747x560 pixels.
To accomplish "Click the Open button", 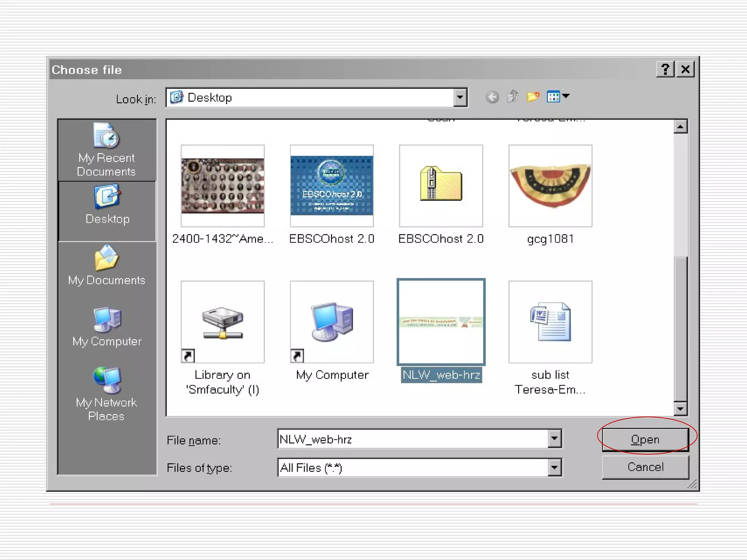I will [x=645, y=440].
